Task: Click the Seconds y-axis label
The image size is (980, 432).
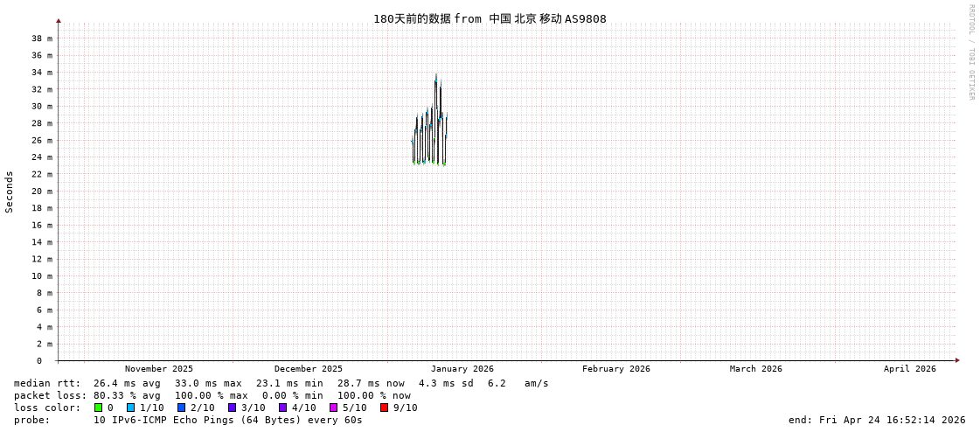Action: tap(10, 192)
